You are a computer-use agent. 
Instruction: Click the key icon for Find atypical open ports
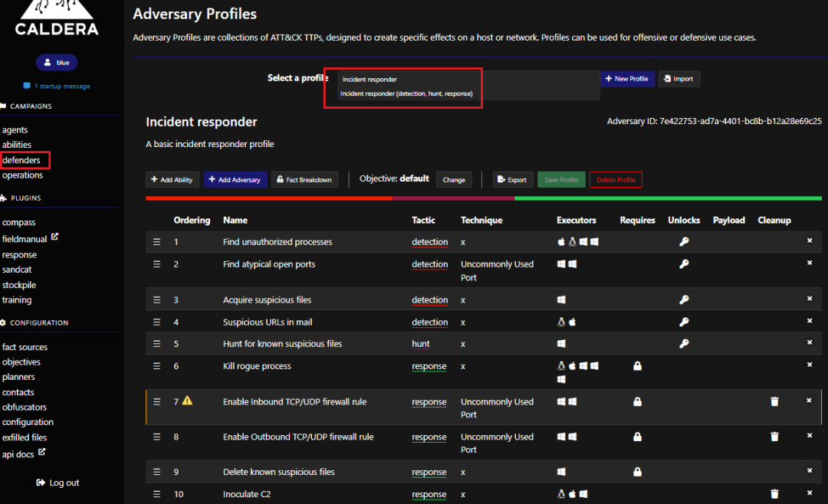(684, 264)
